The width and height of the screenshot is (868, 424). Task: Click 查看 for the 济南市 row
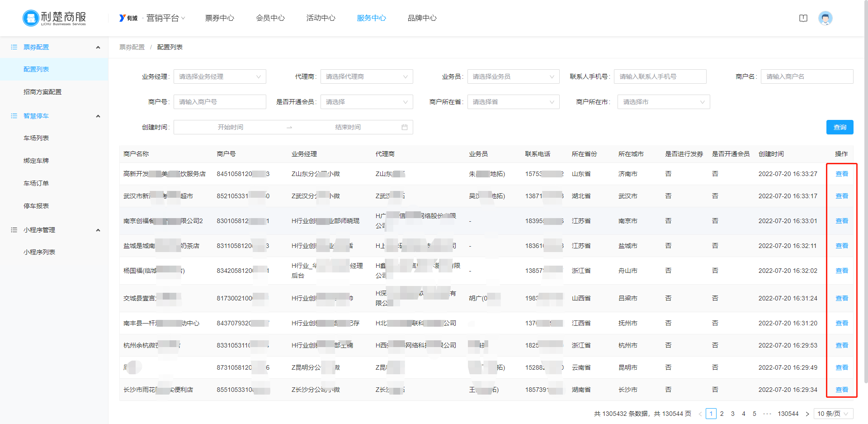842,174
